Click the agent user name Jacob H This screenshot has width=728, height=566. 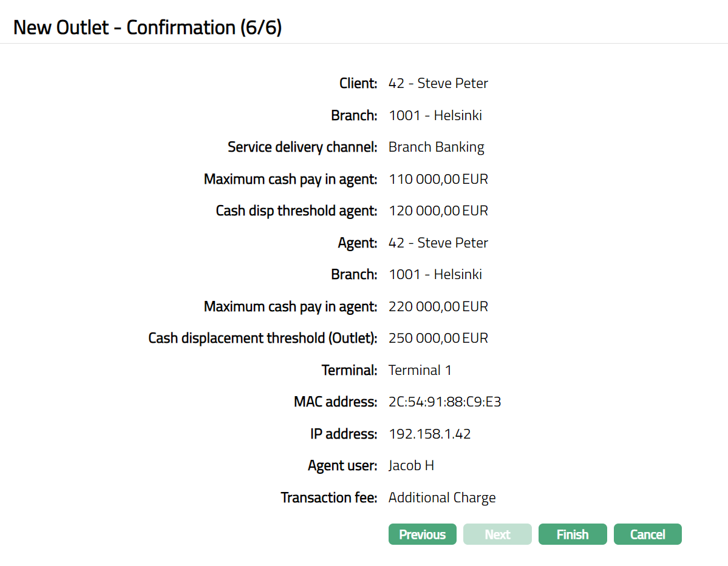tap(411, 465)
